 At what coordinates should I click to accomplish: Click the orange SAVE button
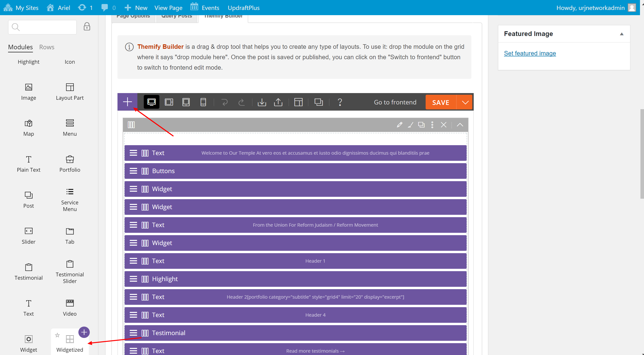pos(441,102)
